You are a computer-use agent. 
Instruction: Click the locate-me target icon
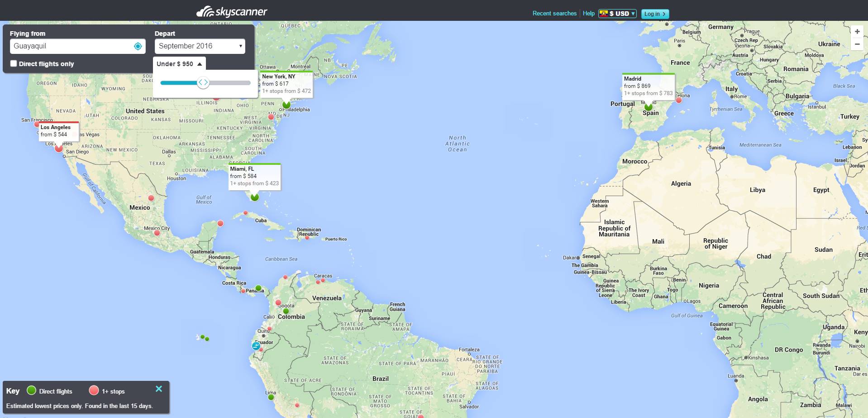(138, 46)
